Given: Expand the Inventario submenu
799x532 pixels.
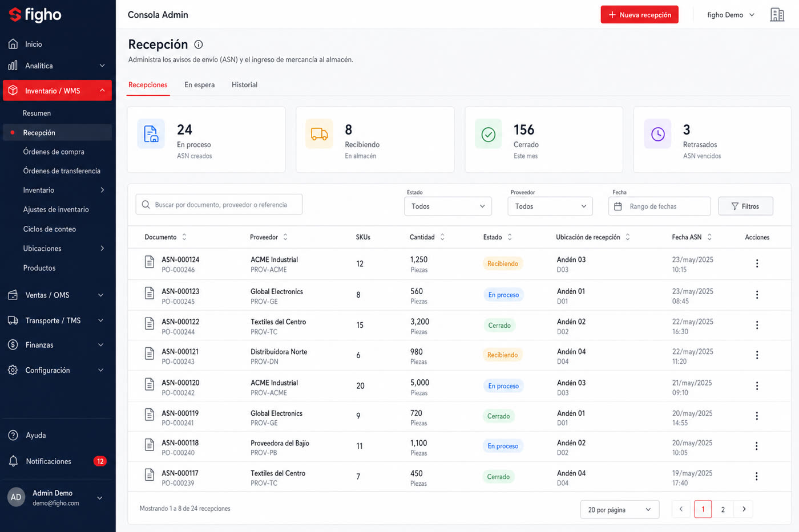Looking at the screenshot, I should (102, 190).
